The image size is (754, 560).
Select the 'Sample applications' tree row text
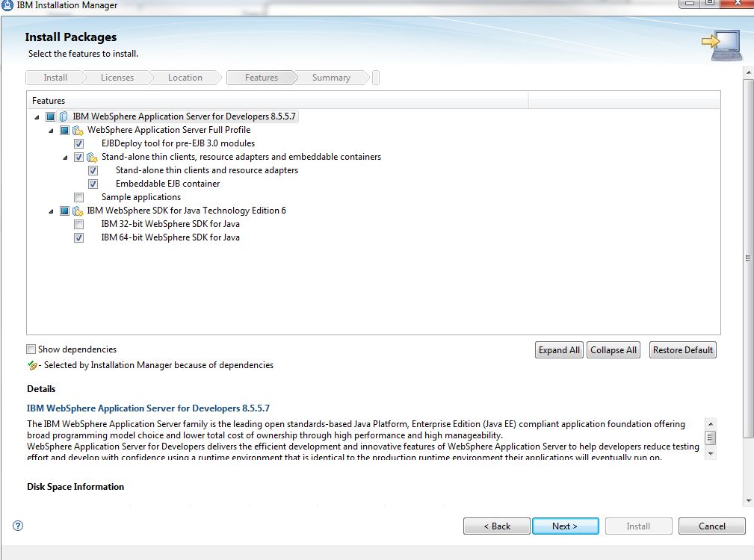click(x=141, y=197)
